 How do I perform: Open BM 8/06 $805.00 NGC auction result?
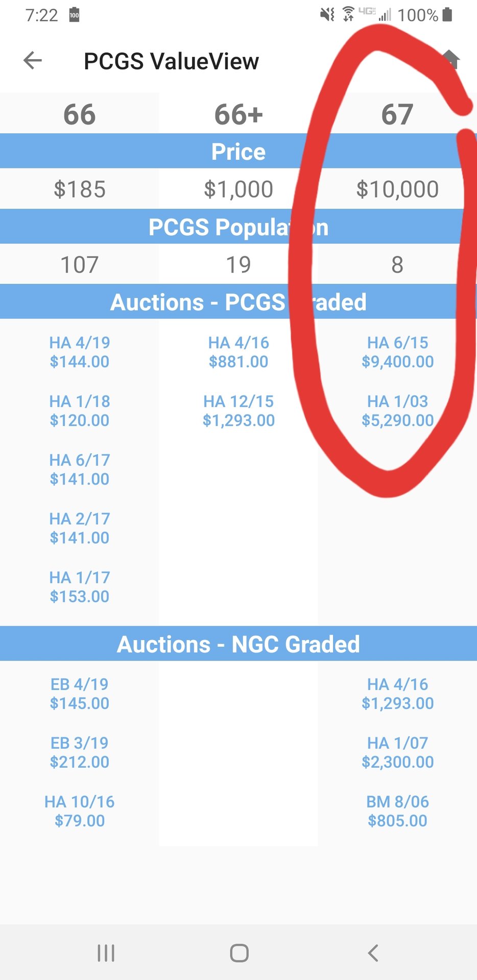tap(397, 811)
